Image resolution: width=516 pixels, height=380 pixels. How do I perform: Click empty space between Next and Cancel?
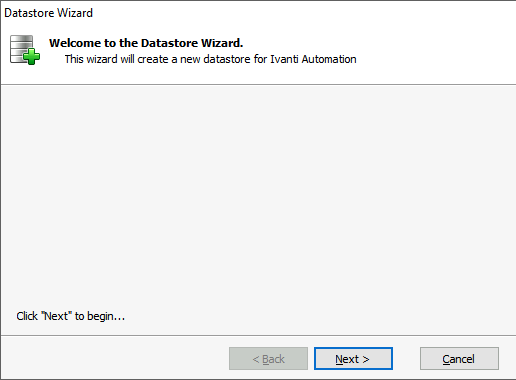coord(406,359)
